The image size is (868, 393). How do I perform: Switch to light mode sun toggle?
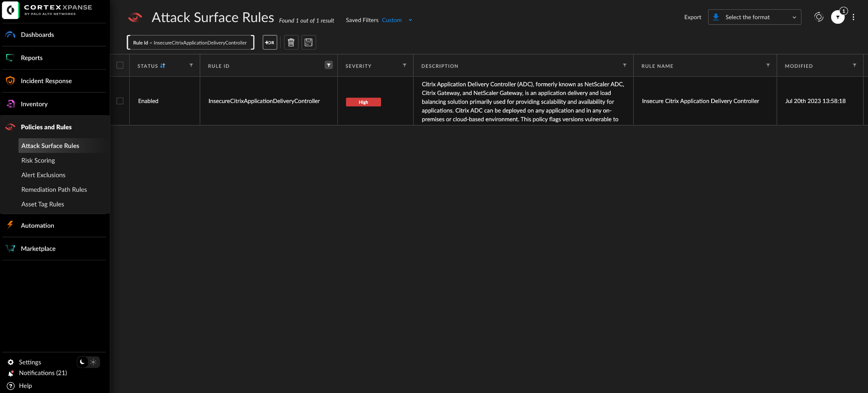(94, 362)
